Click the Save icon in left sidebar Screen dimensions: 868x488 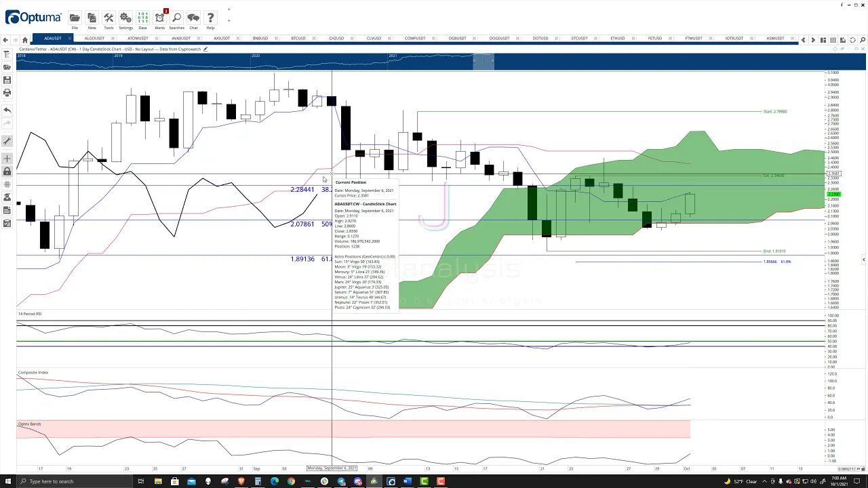(x=7, y=80)
